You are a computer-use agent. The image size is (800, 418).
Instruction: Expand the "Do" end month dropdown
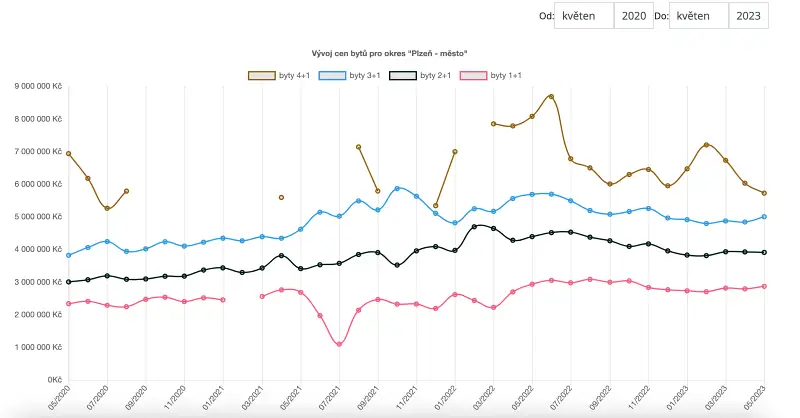pyautogui.click(x=698, y=16)
